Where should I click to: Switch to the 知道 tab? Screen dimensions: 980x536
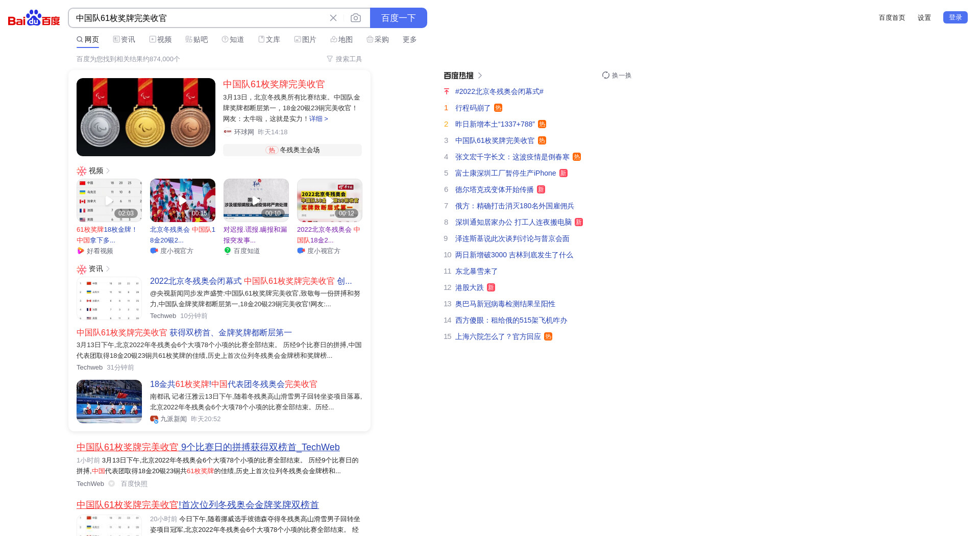tap(233, 39)
